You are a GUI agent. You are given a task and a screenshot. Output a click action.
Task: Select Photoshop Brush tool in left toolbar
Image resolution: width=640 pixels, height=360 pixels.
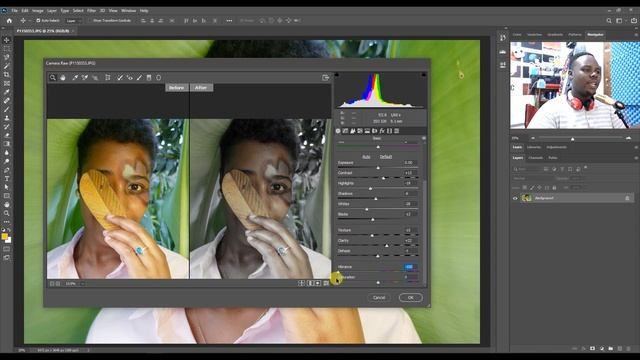7,109
